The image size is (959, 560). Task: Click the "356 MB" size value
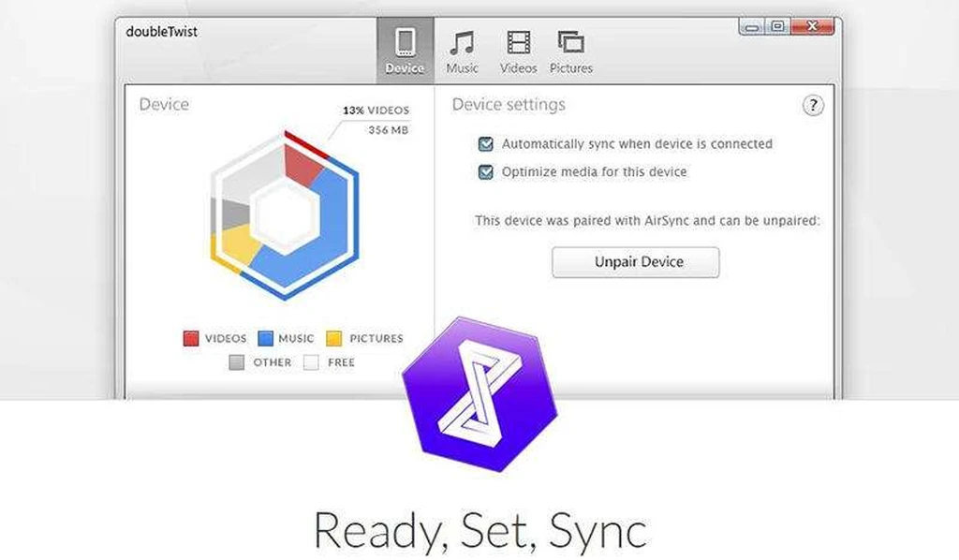pos(388,130)
